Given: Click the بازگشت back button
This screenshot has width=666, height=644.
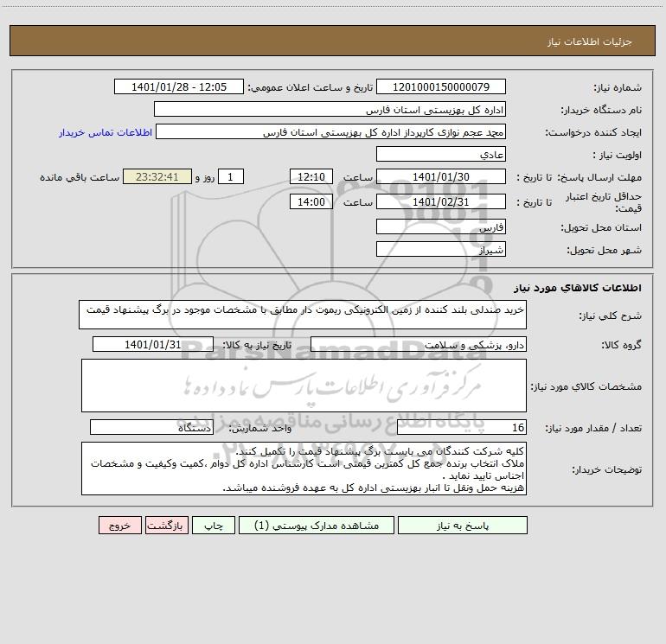Looking at the screenshot, I should coord(166,526).
